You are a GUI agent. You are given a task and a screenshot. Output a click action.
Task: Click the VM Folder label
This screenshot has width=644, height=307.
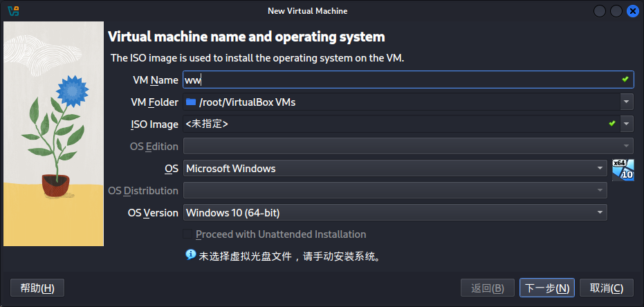tap(154, 102)
